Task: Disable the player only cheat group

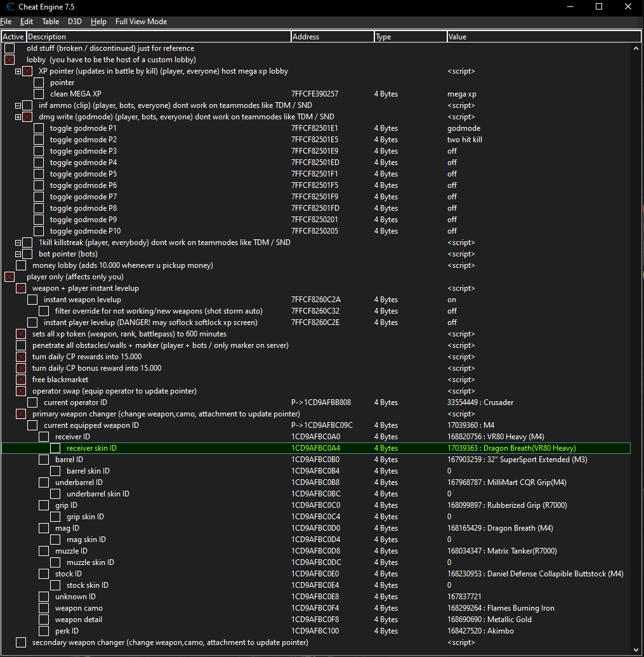Action: coord(9,276)
